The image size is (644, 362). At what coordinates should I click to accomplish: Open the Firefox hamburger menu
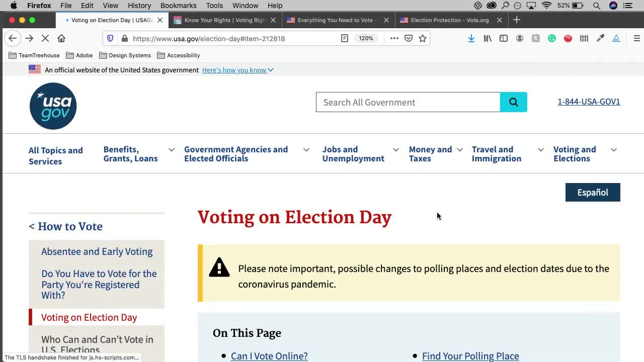(636, 38)
